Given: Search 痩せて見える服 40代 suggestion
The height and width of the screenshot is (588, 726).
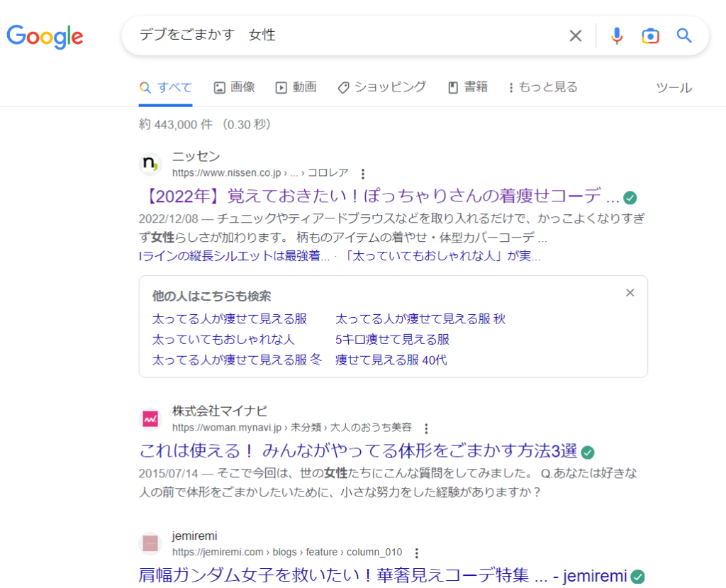Looking at the screenshot, I should pos(391,360).
